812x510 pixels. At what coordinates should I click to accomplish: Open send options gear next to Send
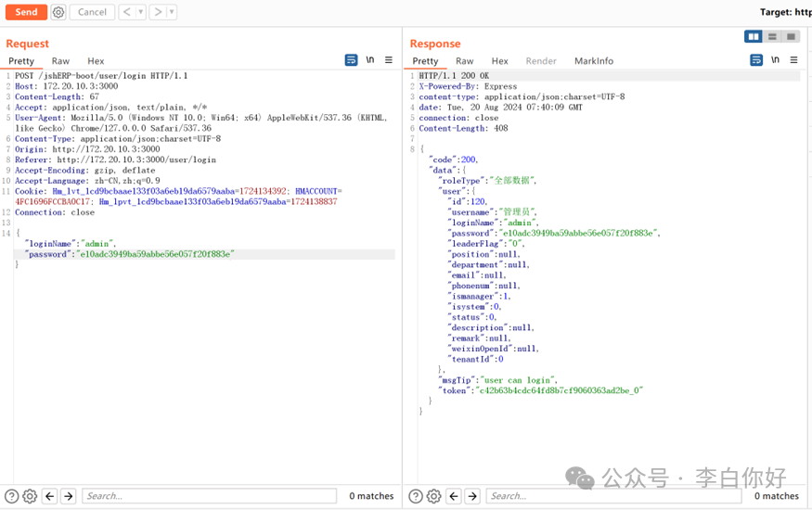[x=58, y=12]
